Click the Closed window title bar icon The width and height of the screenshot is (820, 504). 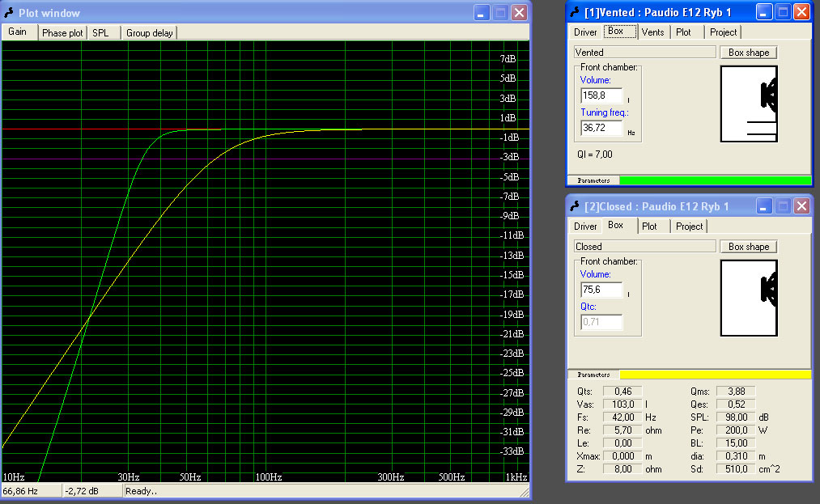(x=575, y=206)
